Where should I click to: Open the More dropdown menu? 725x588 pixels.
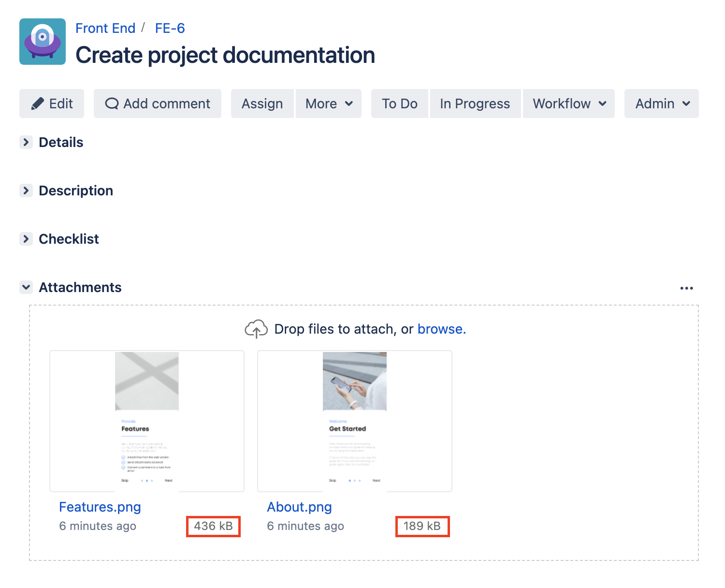tap(329, 103)
